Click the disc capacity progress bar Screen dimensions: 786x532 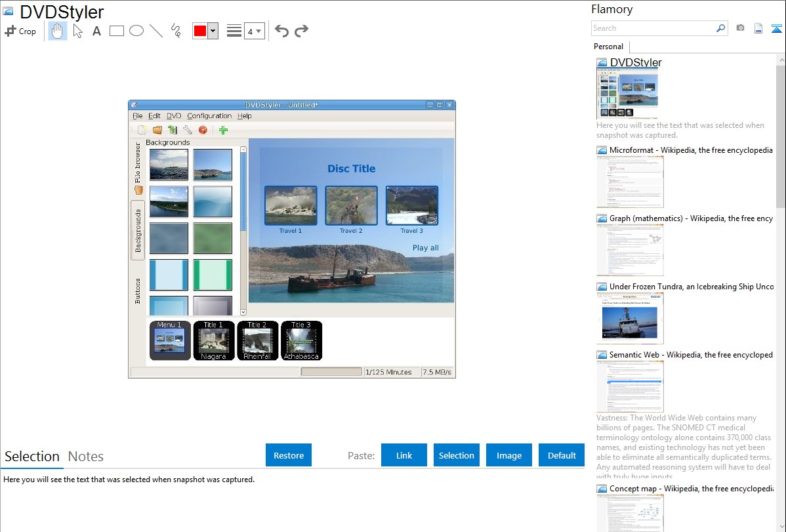pyautogui.click(x=331, y=371)
